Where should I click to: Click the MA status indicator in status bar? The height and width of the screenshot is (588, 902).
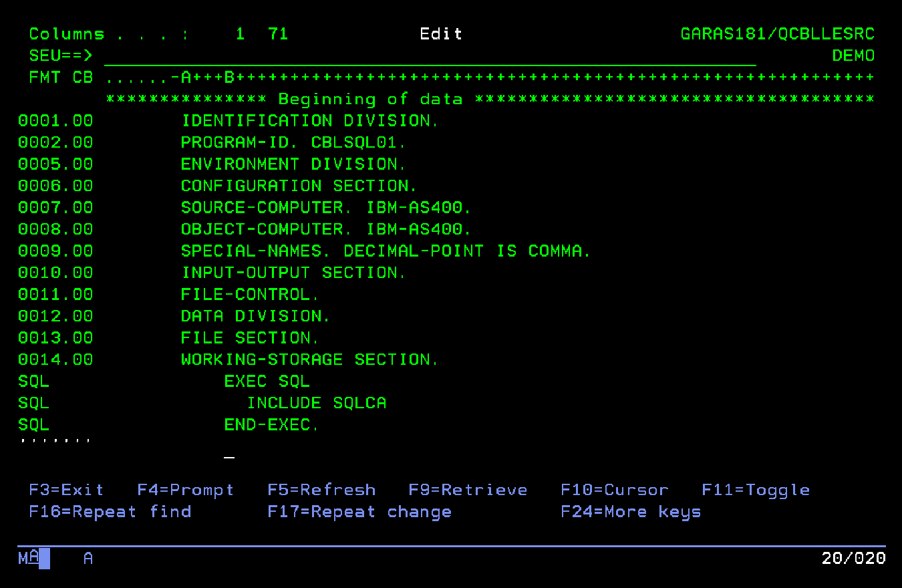[28, 558]
